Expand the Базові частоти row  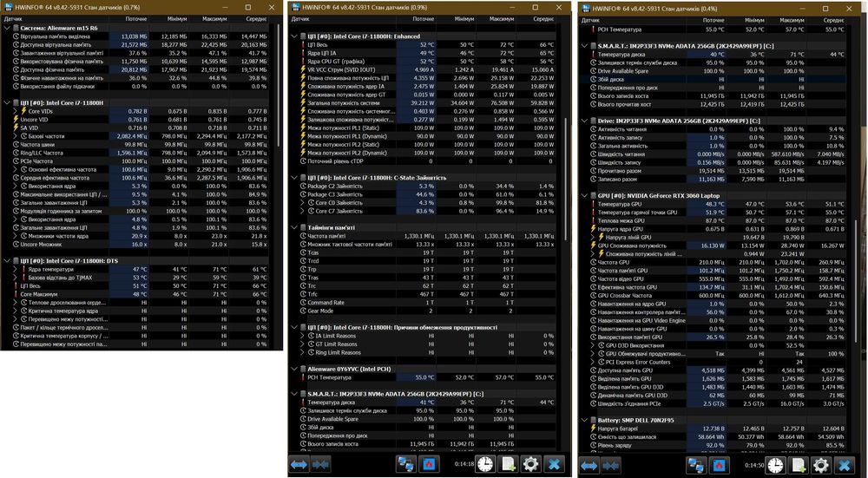16,136
